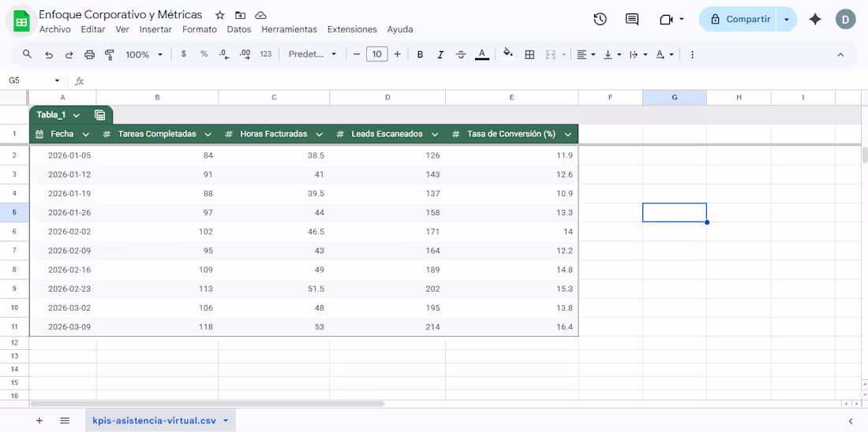Open version history clock icon

(x=600, y=20)
